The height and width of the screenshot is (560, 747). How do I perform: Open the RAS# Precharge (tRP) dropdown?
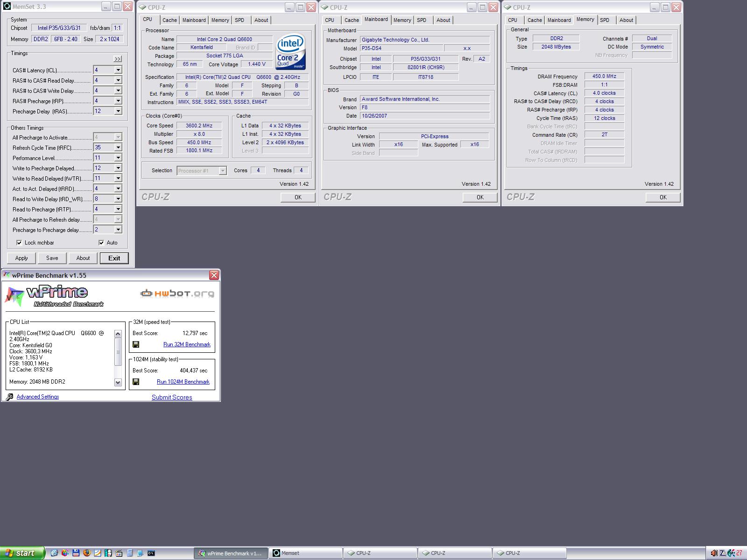(x=118, y=101)
